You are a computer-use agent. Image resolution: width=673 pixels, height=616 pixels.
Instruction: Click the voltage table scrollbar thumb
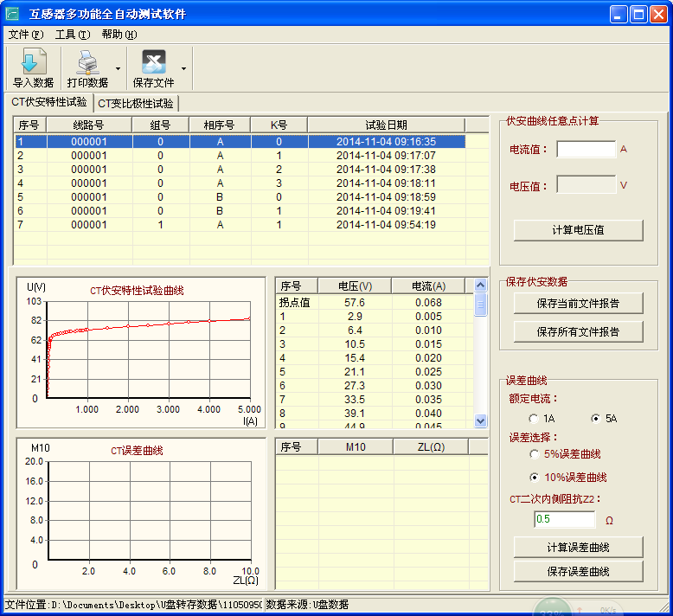(481, 305)
